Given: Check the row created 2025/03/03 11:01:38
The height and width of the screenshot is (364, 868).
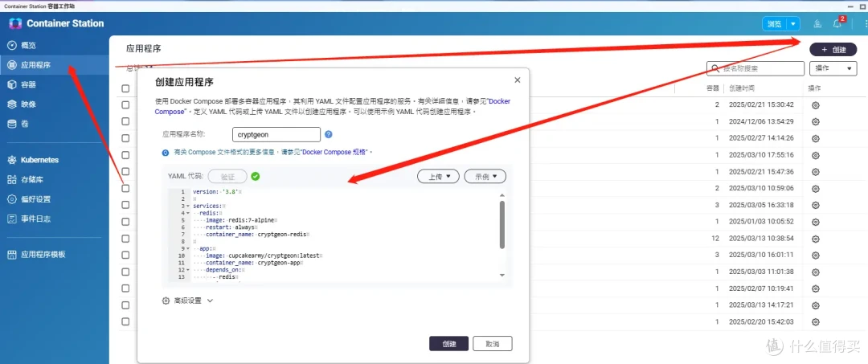Looking at the screenshot, I should coord(125,272).
